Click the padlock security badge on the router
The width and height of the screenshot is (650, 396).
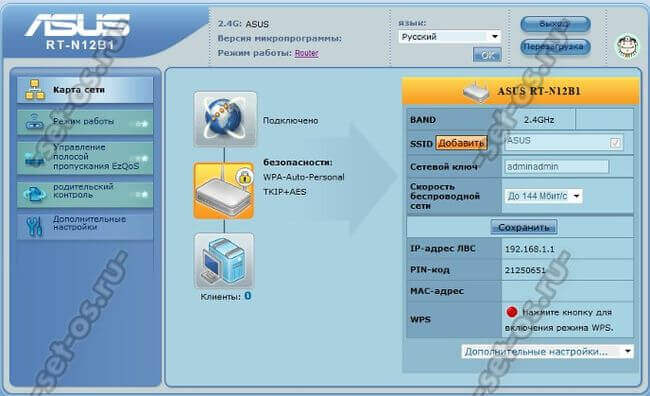click(245, 177)
